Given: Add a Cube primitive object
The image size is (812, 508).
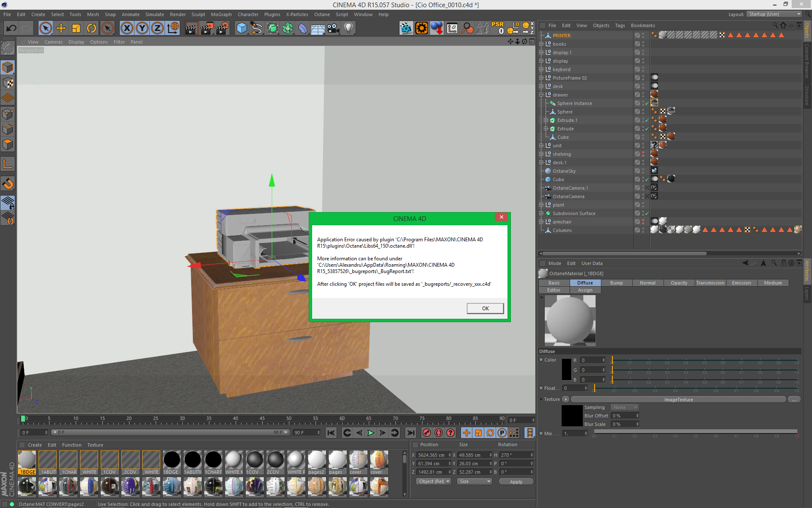Looking at the screenshot, I should pos(241,28).
